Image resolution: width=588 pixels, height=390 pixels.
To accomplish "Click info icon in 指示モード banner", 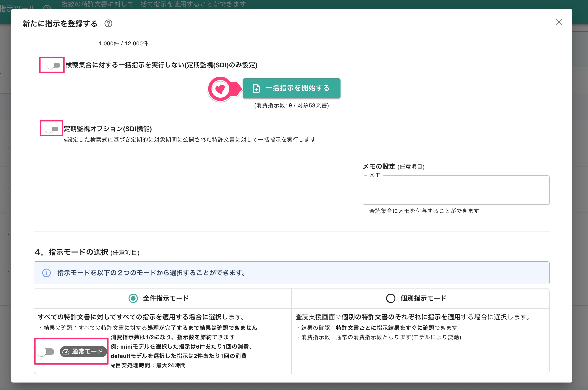I will pyautogui.click(x=47, y=273).
